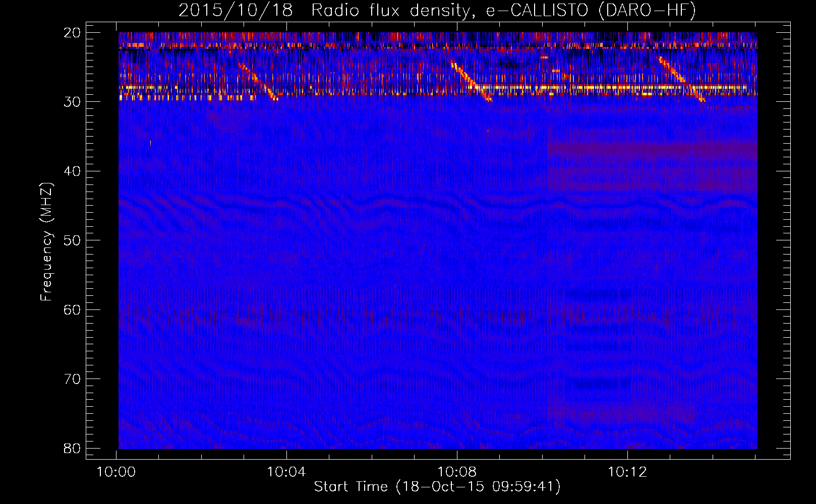Viewport: 816px width, 504px height.
Task: Click the '30' frequency tick label
Action: click(72, 102)
